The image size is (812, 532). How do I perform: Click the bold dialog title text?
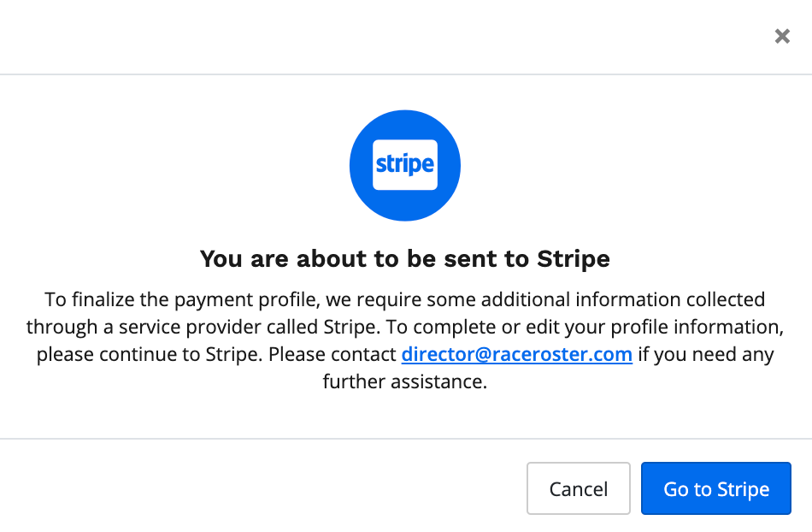(405, 258)
